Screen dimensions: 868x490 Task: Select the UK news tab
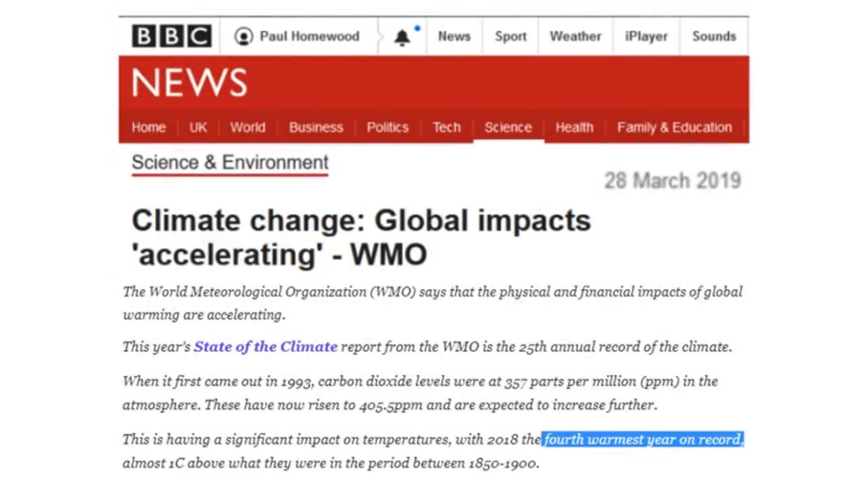pyautogui.click(x=198, y=128)
